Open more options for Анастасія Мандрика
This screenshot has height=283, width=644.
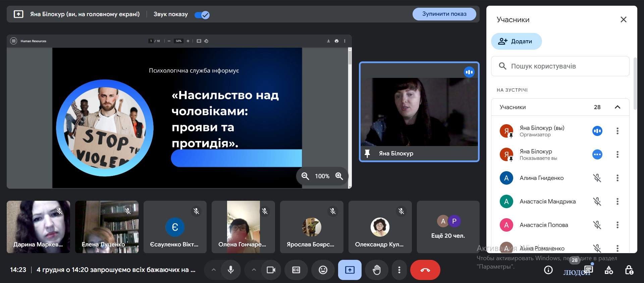[x=617, y=201]
